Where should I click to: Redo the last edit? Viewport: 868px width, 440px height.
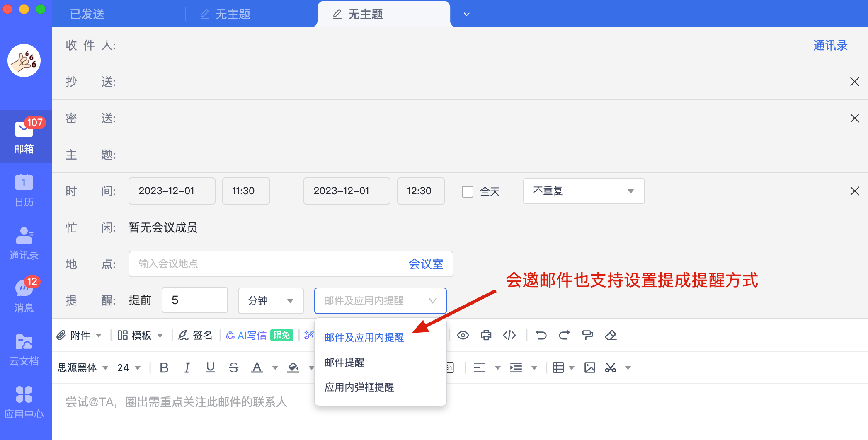click(x=564, y=335)
